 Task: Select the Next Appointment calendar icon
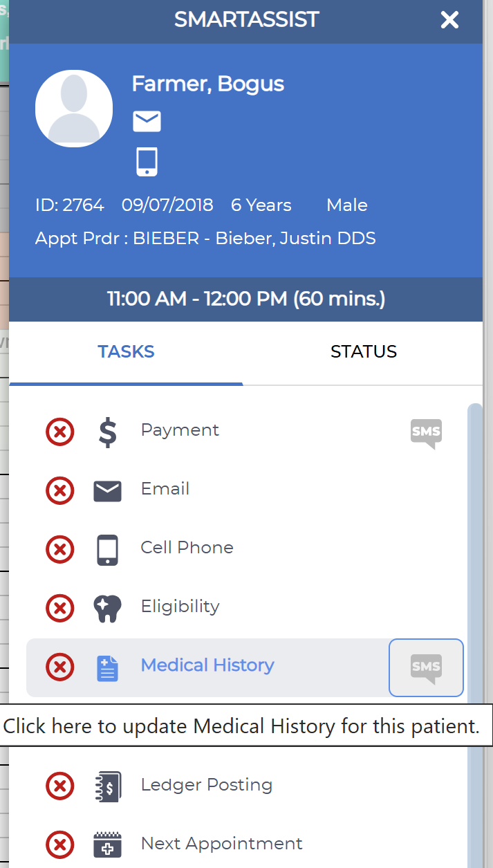[x=108, y=844]
